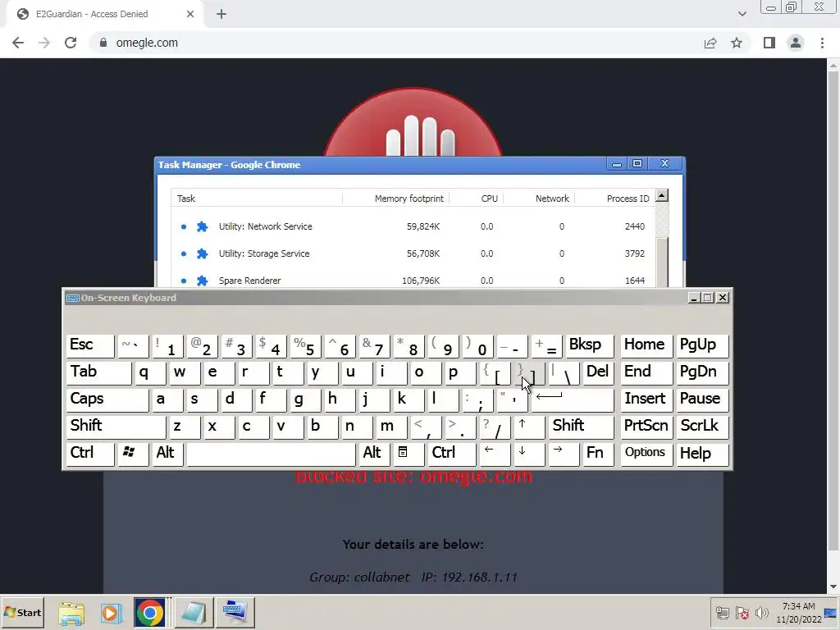Select Utility: Network Service row

[x=413, y=226]
